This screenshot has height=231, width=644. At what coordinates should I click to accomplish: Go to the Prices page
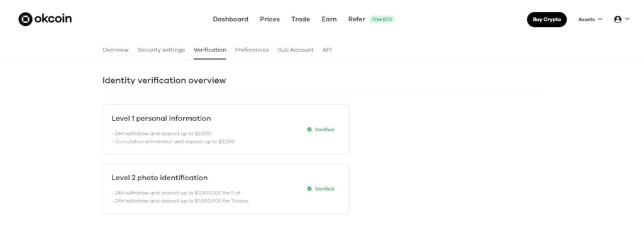[x=269, y=19]
